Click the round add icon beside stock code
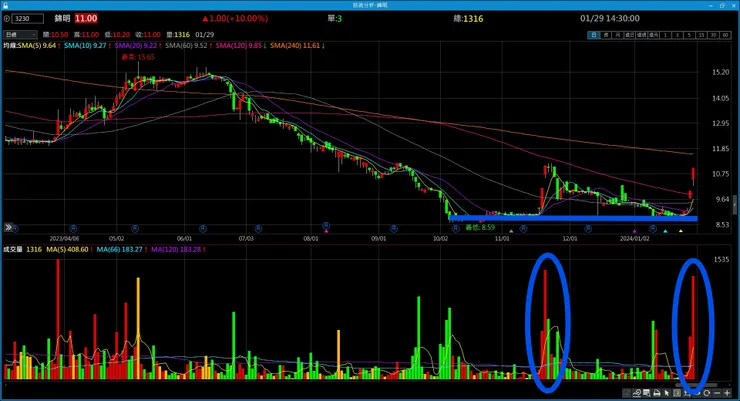Image resolution: width=740 pixels, height=401 pixels. pyautogui.click(x=7, y=19)
